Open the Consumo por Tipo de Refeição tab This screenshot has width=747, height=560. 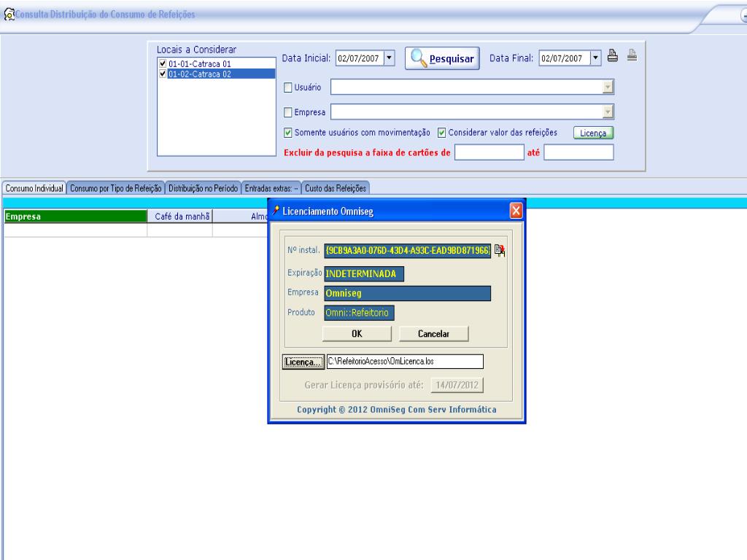click(116, 188)
